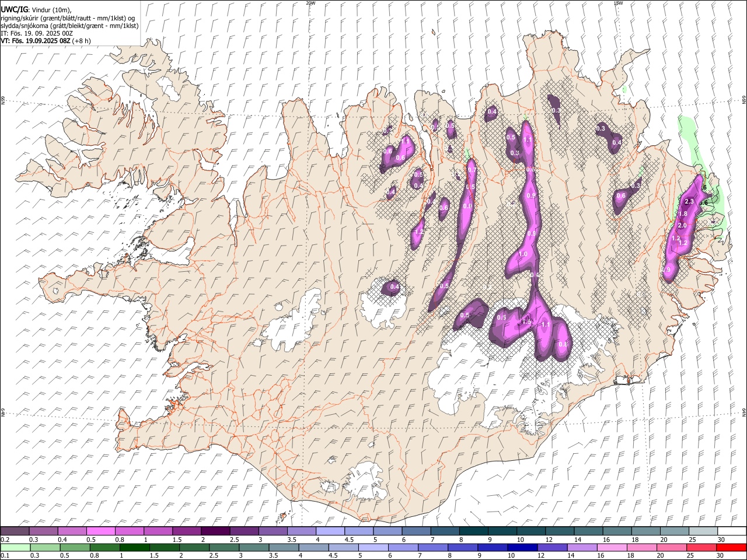Viewport: 747px width, 560px height.
Task: Click the 'UWC/IG: Vindur (10m)' title text
Action: click(36, 9)
